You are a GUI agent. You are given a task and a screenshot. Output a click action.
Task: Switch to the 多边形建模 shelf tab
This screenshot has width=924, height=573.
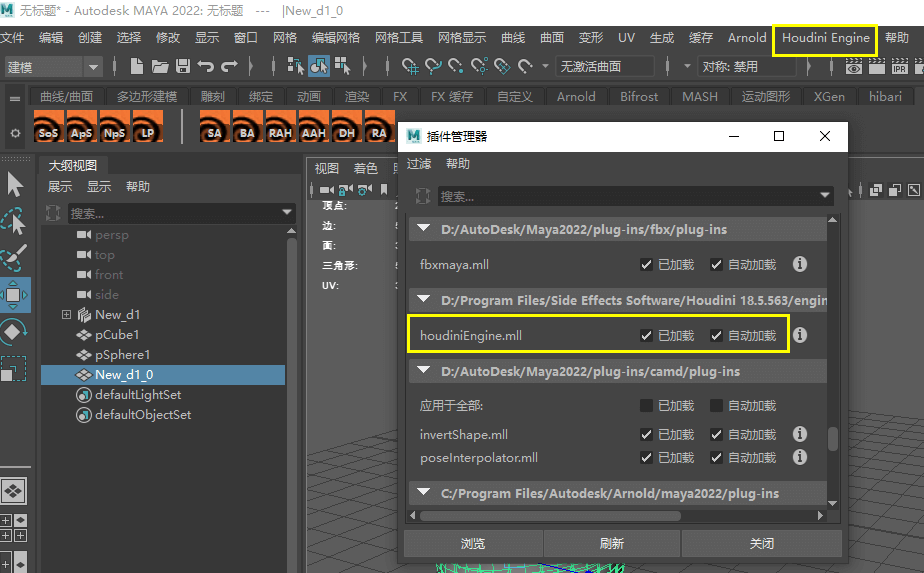147,97
